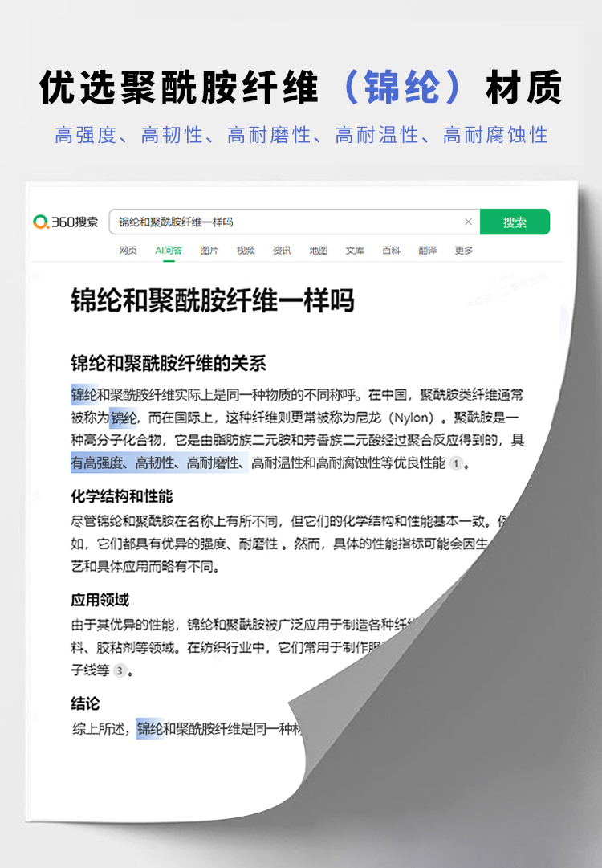Screen dimensions: 602x868
Task: Open citation reference 3 after 子线等
Action: click(x=120, y=671)
